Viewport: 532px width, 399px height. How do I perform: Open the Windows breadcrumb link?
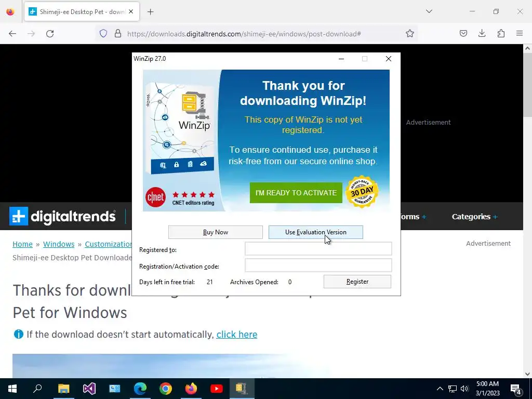[x=59, y=244]
